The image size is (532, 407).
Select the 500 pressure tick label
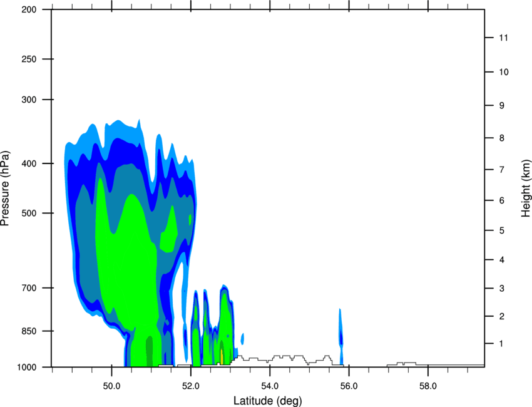pyautogui.click(x=29, y=213)
